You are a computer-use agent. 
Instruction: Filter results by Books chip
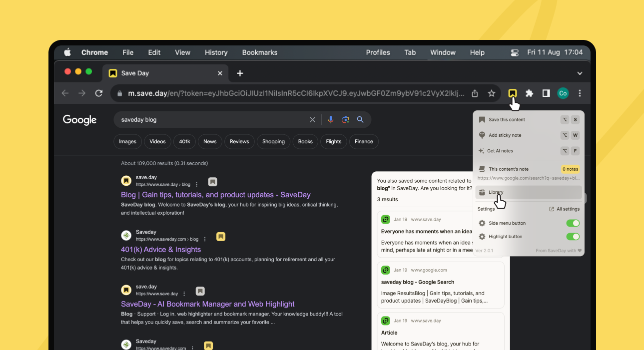tap(305, 142)
